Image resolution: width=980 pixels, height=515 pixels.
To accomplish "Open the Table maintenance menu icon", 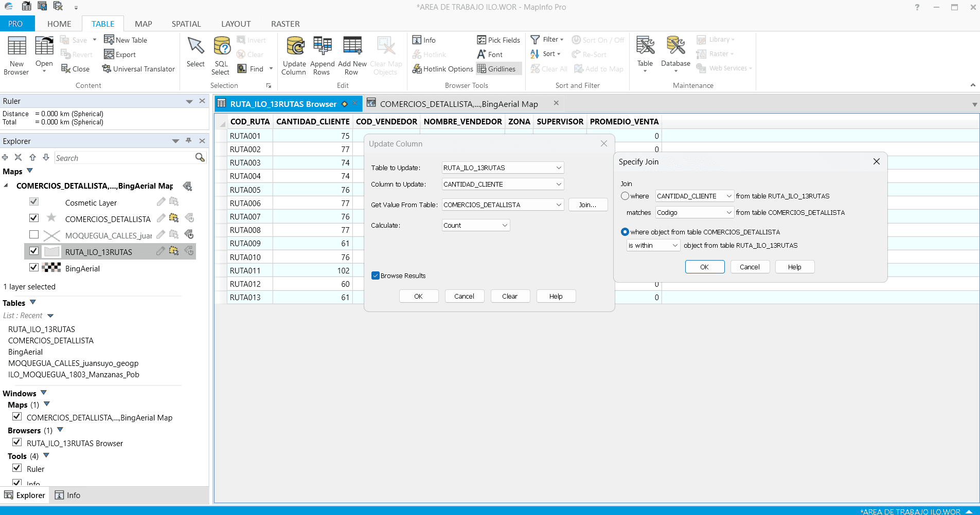I will point(645,45).
